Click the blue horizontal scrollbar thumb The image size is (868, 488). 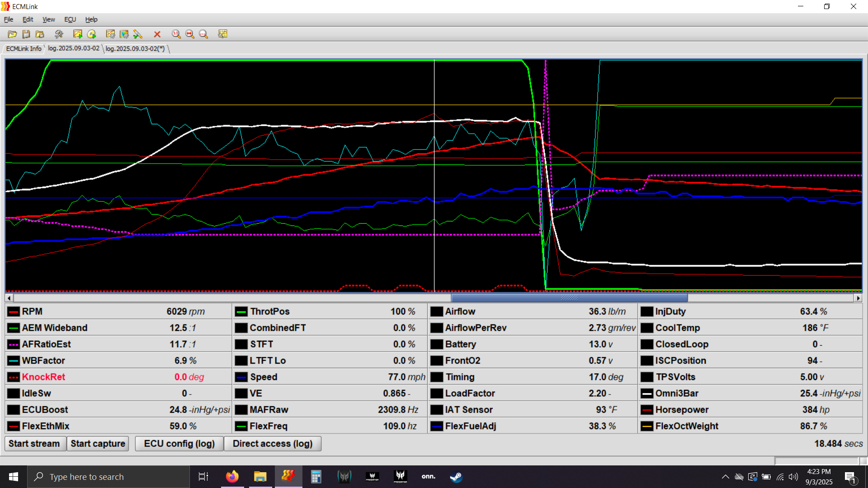[570, 298]
